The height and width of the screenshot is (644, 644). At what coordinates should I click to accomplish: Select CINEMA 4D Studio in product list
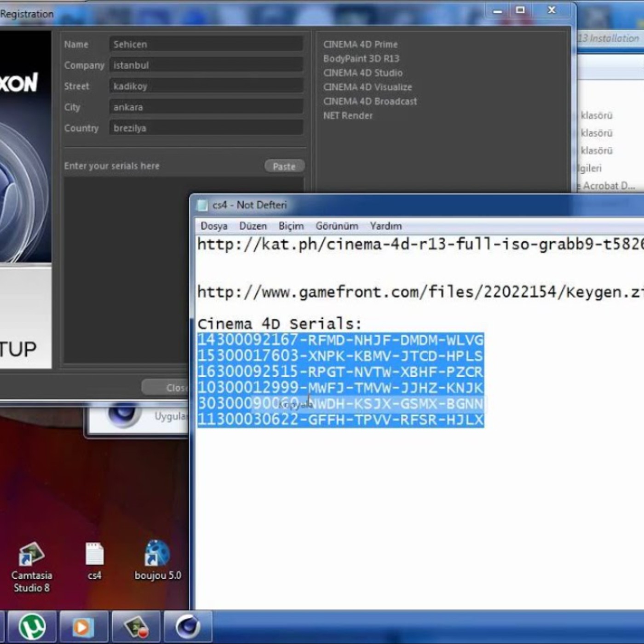click(362, 73)
